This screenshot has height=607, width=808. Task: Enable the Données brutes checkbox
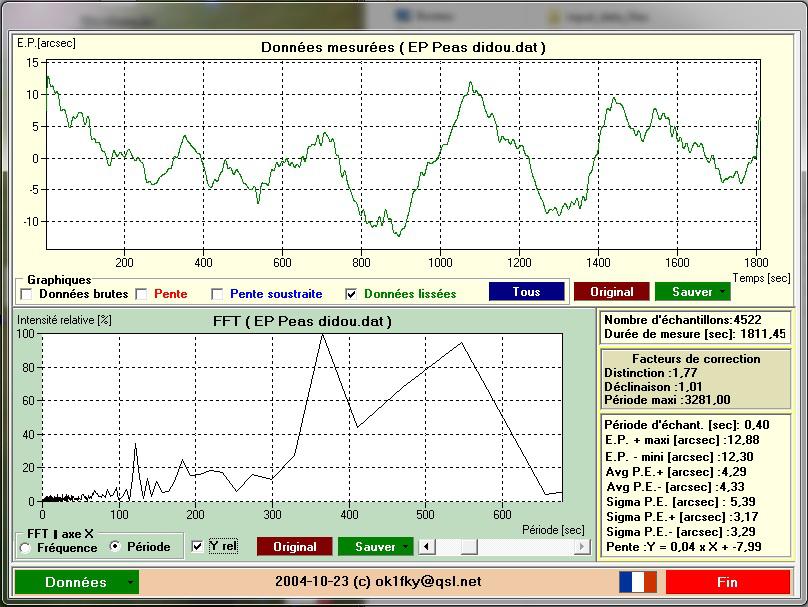pos(26,294)
